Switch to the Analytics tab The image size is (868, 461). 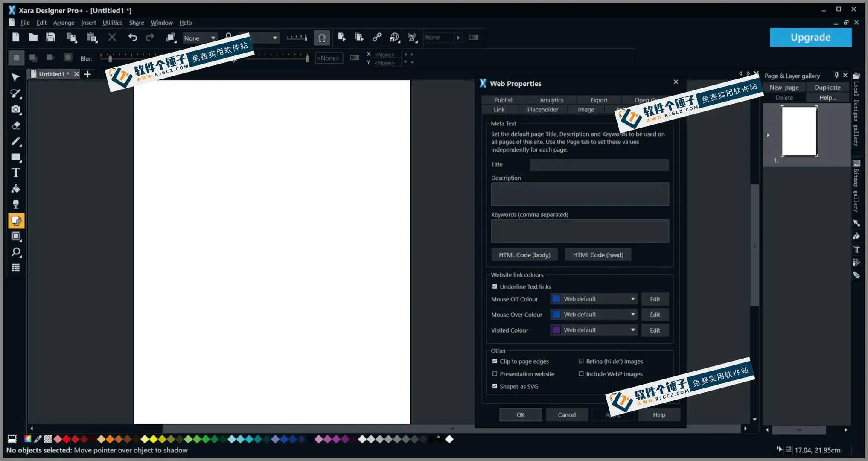click(551, 100)
